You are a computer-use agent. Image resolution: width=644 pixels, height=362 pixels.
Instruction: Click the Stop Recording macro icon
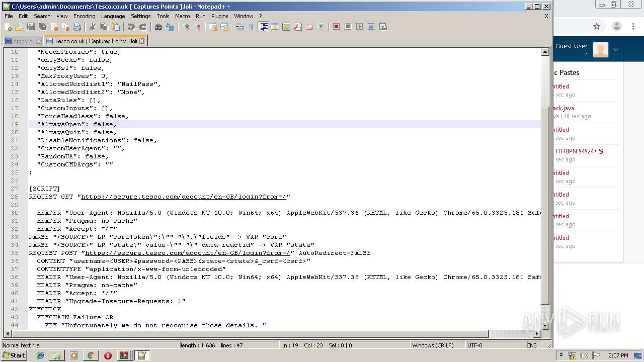coord(348,27)
